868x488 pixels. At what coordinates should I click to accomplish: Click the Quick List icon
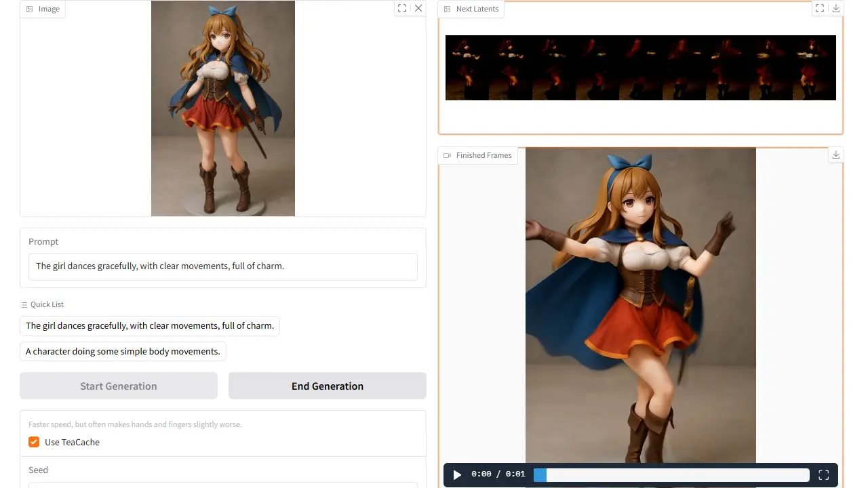[x=24, y=305]
